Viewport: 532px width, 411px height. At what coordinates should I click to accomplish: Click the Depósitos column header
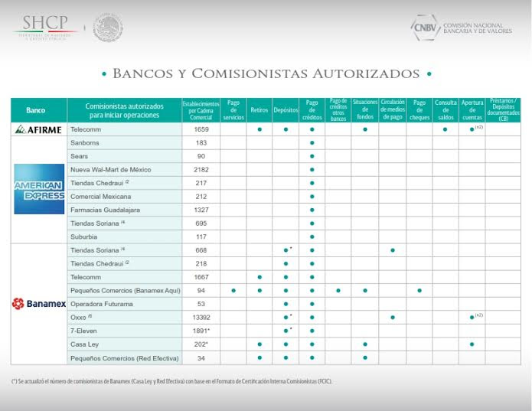[x=286, y=110]
